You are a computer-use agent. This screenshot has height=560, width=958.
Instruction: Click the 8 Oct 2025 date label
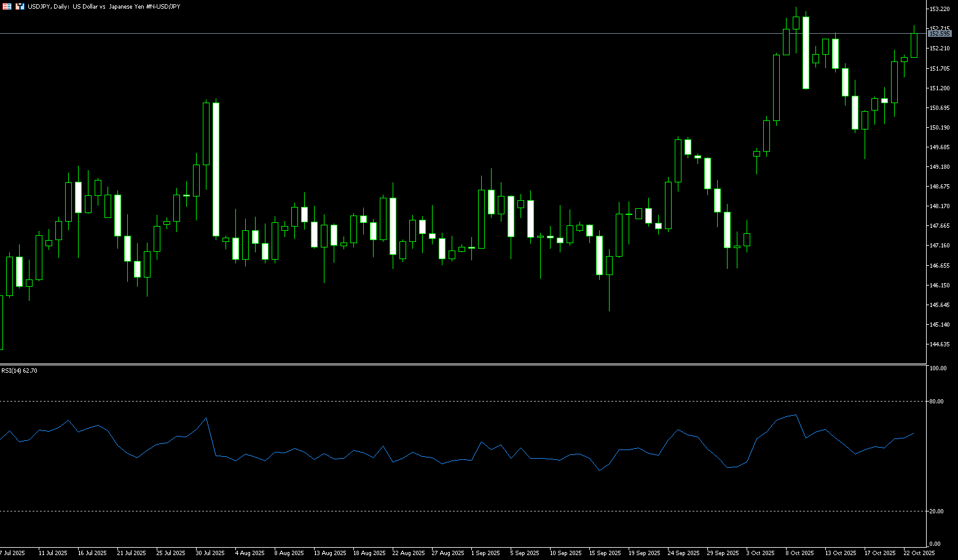(x=799, y=553)
